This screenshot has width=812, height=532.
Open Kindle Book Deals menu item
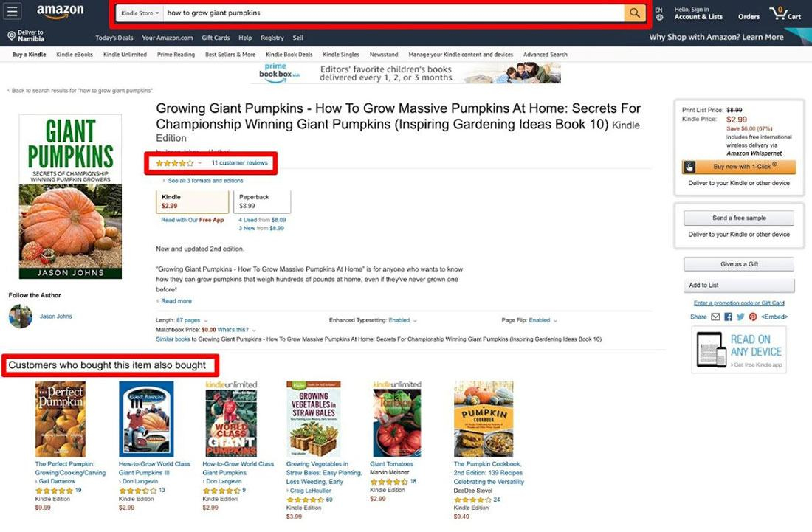click(289, 55)
